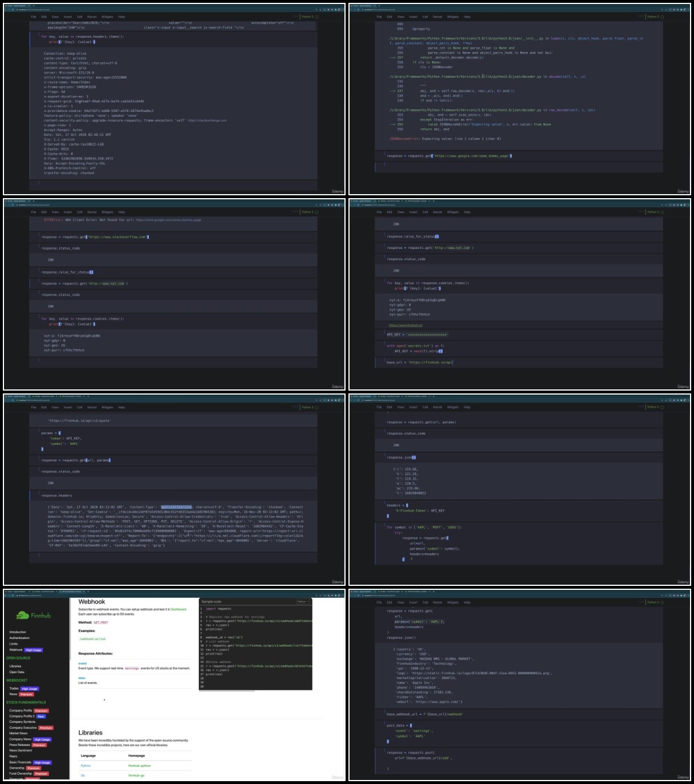Click the blue 'event' response attribute

click(82, 664)
